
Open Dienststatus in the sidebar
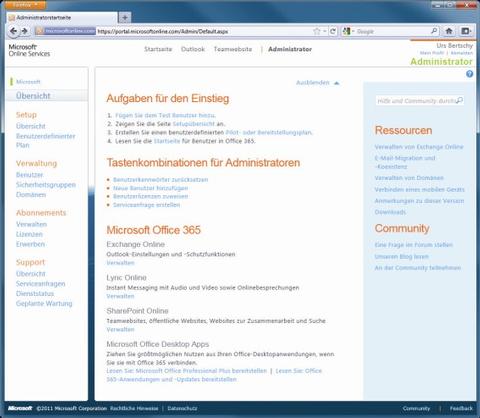(x=35, y=294)
